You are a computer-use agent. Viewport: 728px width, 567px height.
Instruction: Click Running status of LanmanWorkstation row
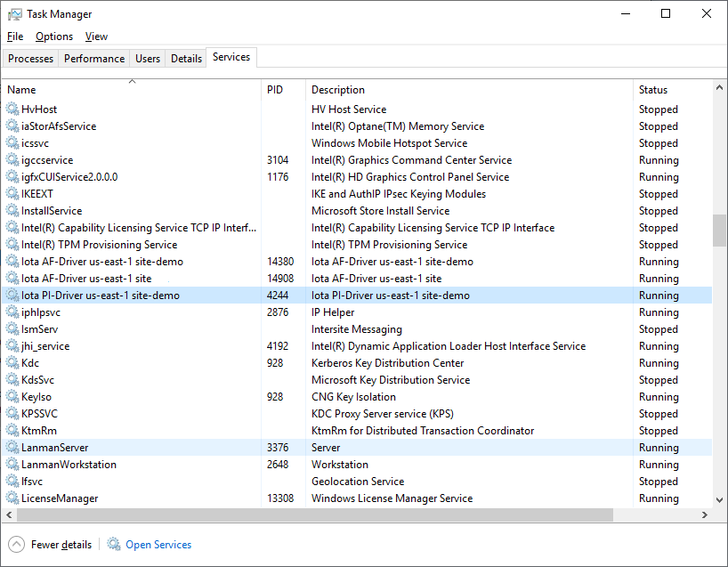[659, 465]
